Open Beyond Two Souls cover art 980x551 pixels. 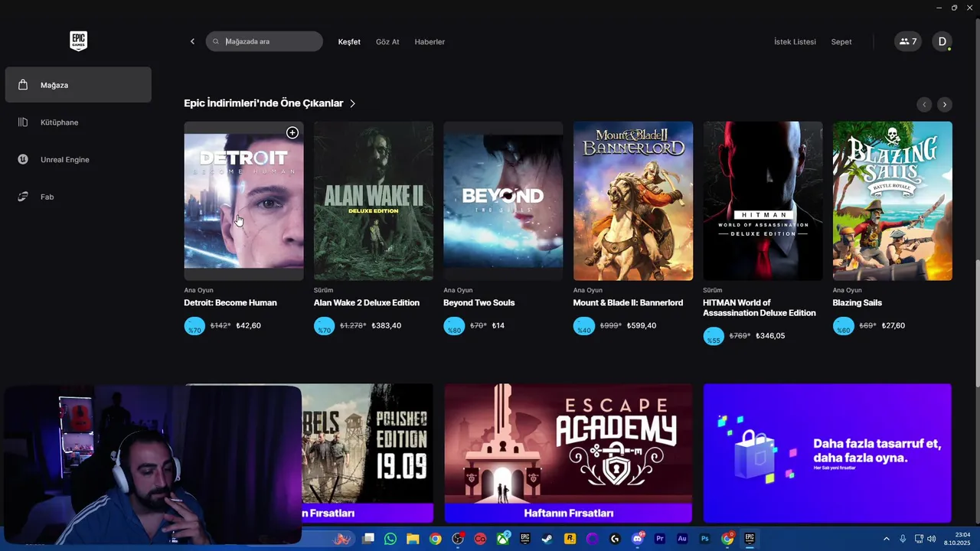[x=503, y=201]
